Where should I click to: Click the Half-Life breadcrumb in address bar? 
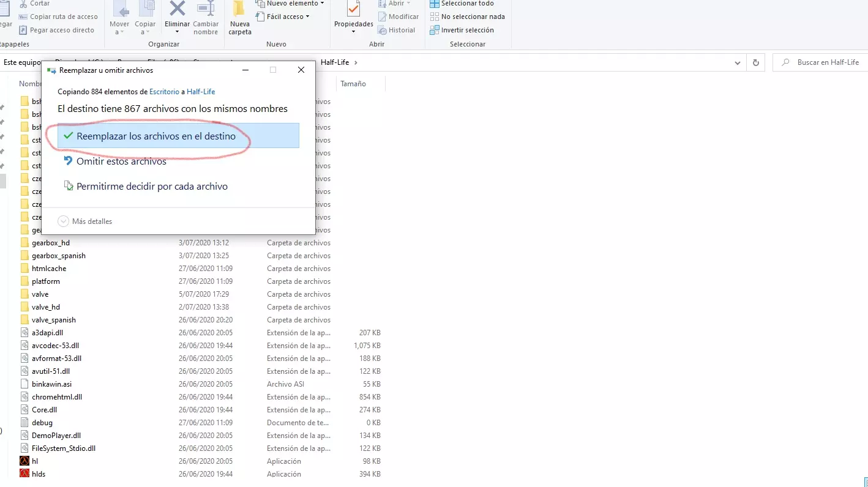pyautogui.click(x=335, y=62)
